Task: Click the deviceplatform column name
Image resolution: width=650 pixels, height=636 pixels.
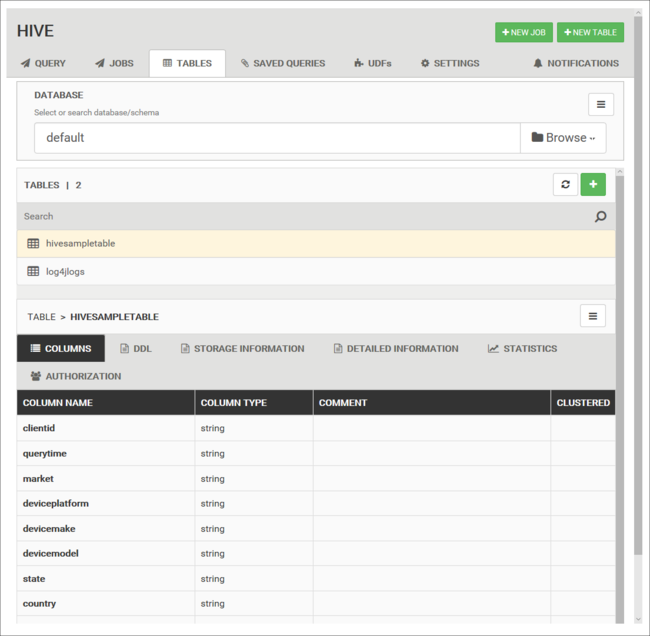Action: pyautogui.click(x=56, y=504)
